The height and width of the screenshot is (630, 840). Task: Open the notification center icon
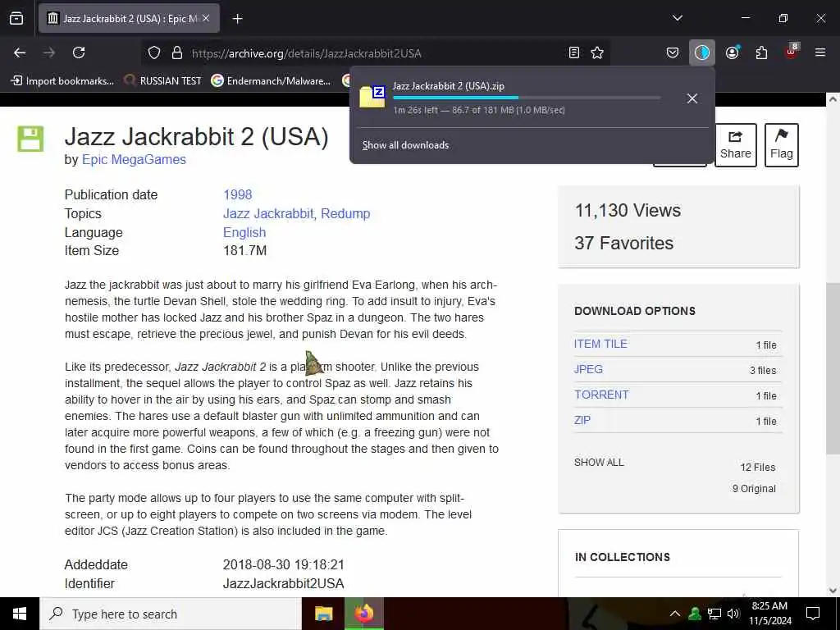point(813,614)
